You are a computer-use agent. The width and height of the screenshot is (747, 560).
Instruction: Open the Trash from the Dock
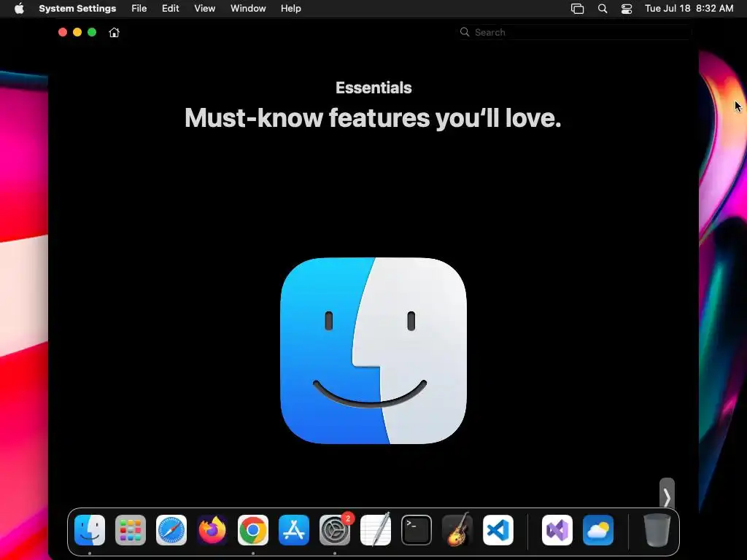(657, 530)
